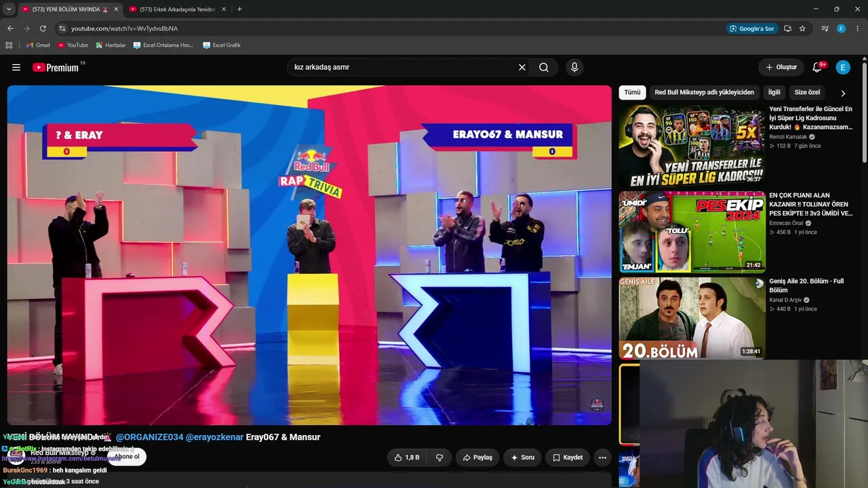This screenshot has height=488, width=868.
Task: Open the tab search dropdown
Action: click(9, 9)
